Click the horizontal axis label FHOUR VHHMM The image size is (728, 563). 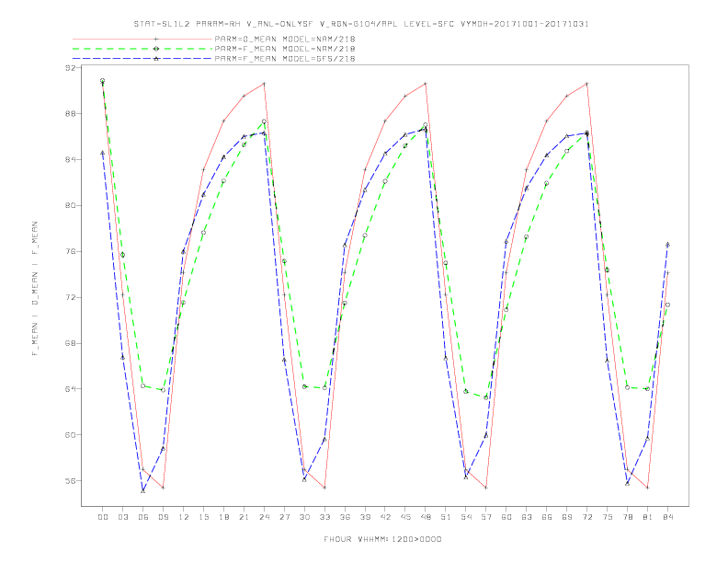click(x=382, y=539)
